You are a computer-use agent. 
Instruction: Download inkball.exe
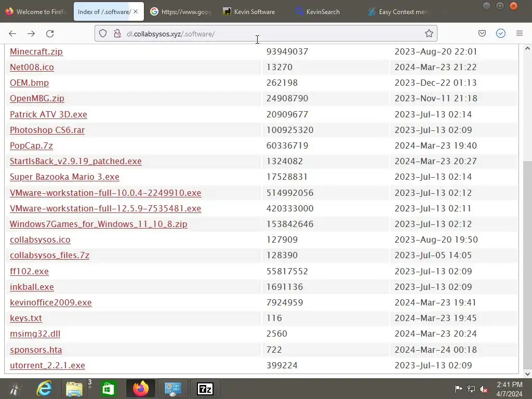[32, 287]
